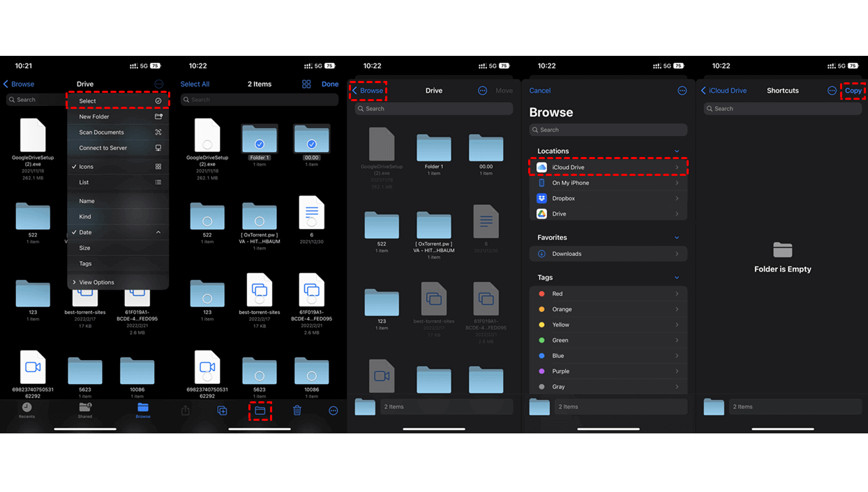Go back to Browse from Move screen
Screen dimensions: 868x492
coord(368,91)
